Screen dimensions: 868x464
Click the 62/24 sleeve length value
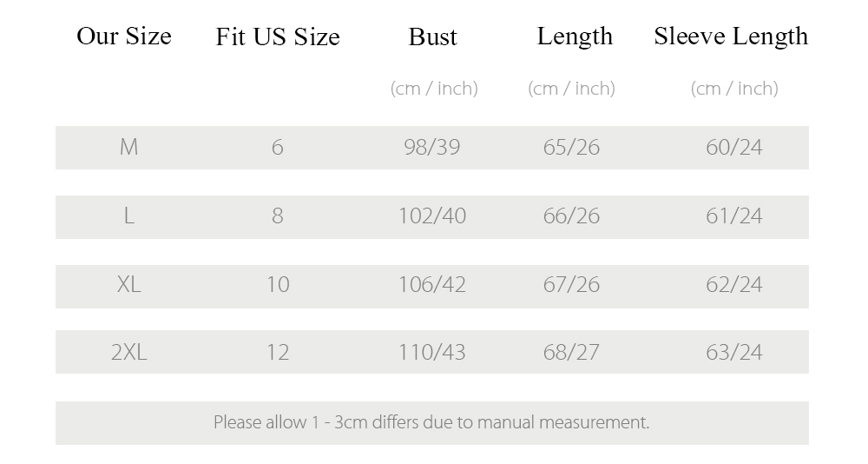click(734, 285)
